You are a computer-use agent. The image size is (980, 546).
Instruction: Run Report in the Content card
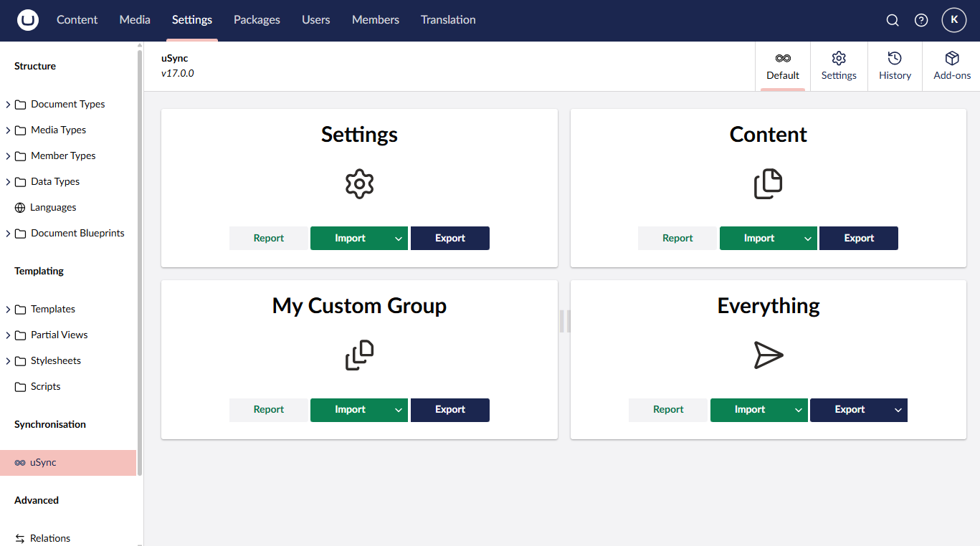click(677, 239)
